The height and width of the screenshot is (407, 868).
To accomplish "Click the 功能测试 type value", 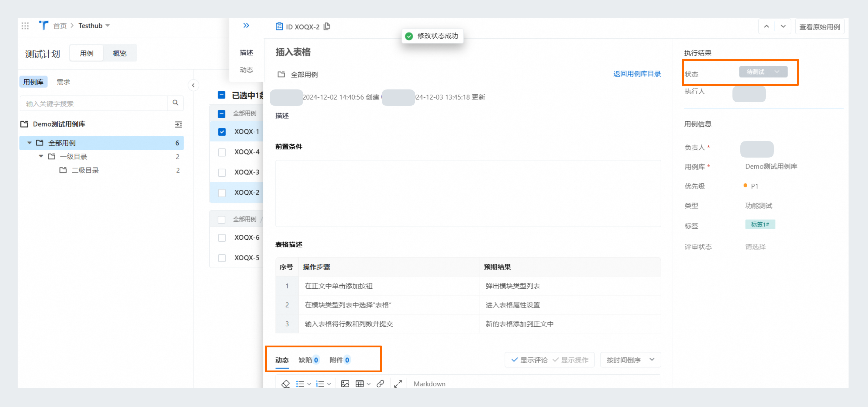I will 759,205.
